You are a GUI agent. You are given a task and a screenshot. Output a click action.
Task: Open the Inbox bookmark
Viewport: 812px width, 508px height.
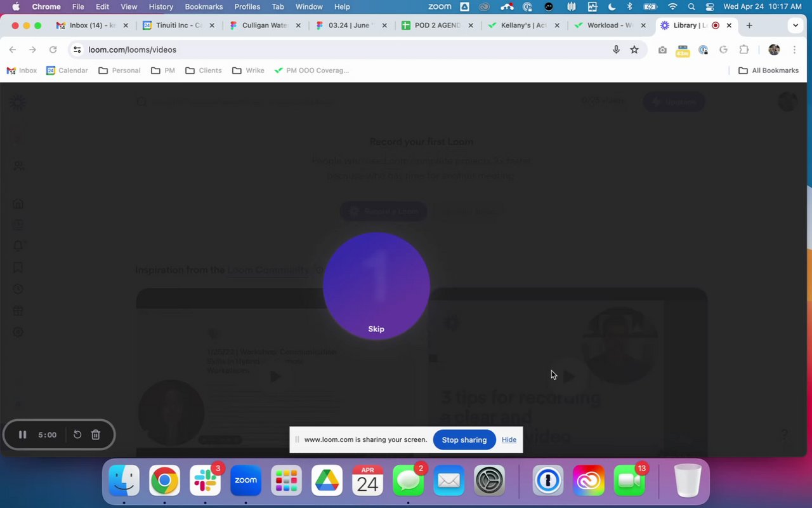click(x=22, y=70)
